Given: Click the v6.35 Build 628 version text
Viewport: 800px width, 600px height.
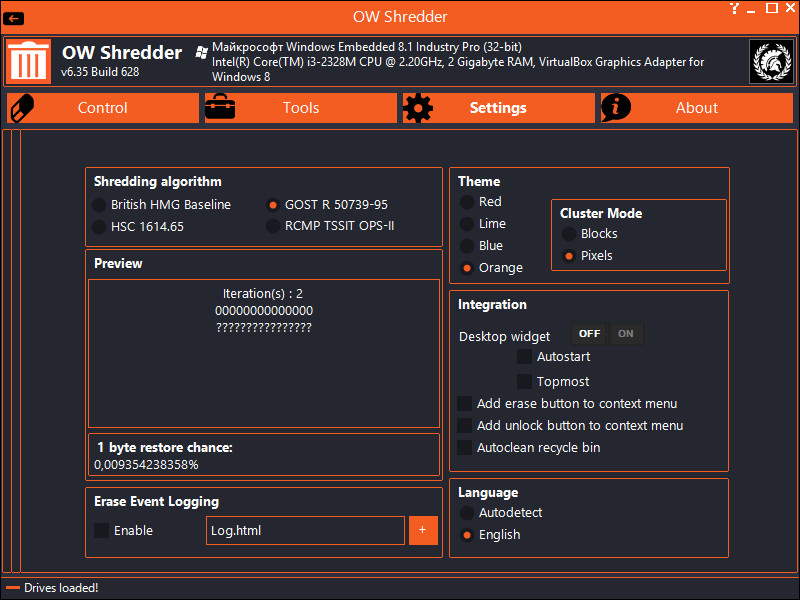Looking at the screenshot, I should tap(100, 72).
